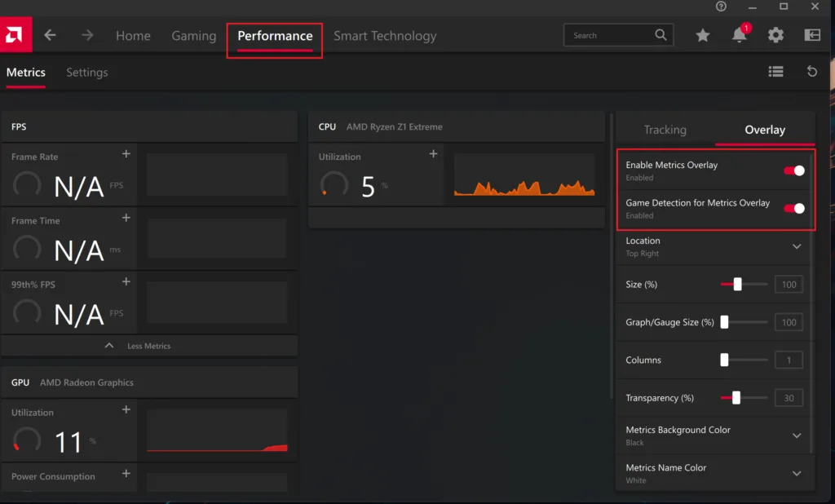Go forward with the right arrow

(x=87, y=35)
